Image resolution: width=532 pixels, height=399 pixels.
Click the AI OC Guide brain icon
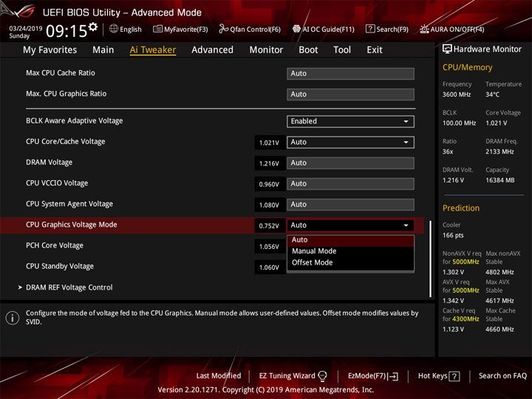(x=296, y=29)
